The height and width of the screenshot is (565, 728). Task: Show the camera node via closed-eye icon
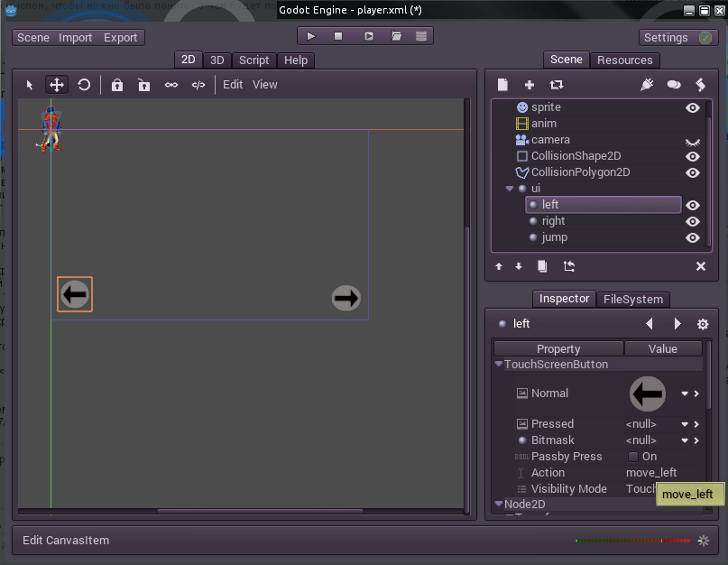693,141
